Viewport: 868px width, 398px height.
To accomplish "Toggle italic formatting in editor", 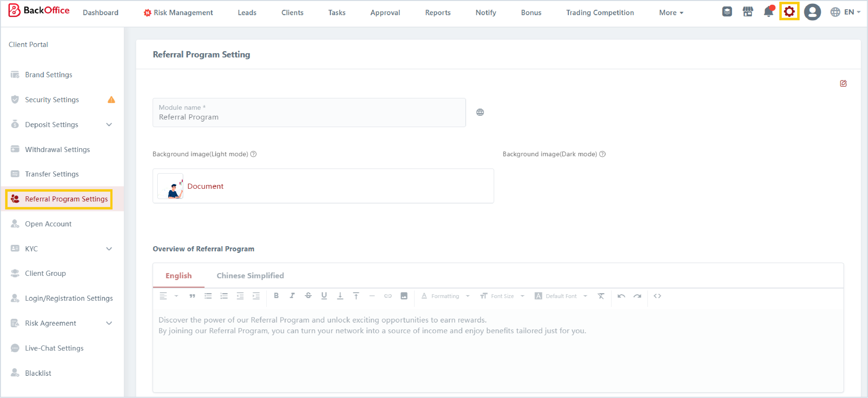I will click(x=292, y=296).
